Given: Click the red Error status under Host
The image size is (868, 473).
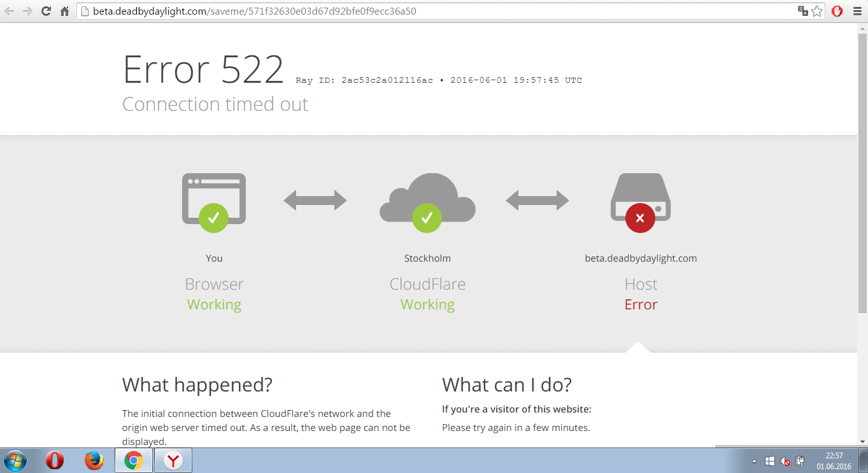Looking at the screenshot, I should click(x=641, y=304).
